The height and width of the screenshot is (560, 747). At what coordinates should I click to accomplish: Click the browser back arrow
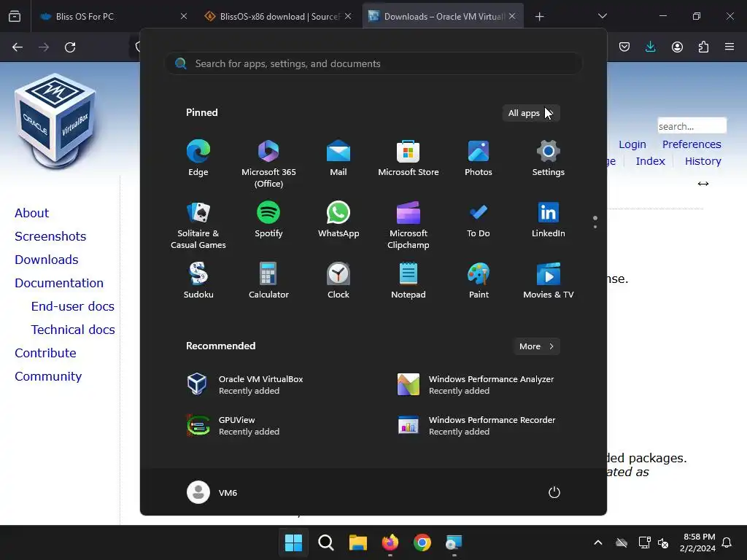[18, 47]
